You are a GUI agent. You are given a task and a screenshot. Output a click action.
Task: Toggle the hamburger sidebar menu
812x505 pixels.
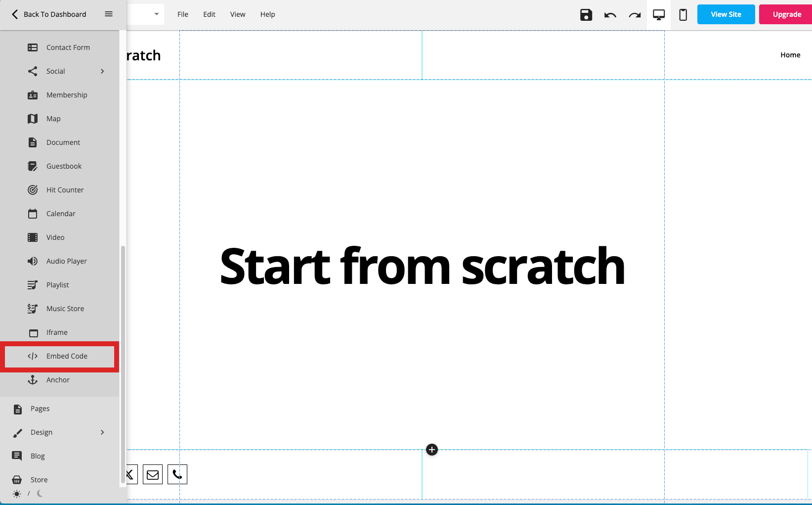coord(109,14)
